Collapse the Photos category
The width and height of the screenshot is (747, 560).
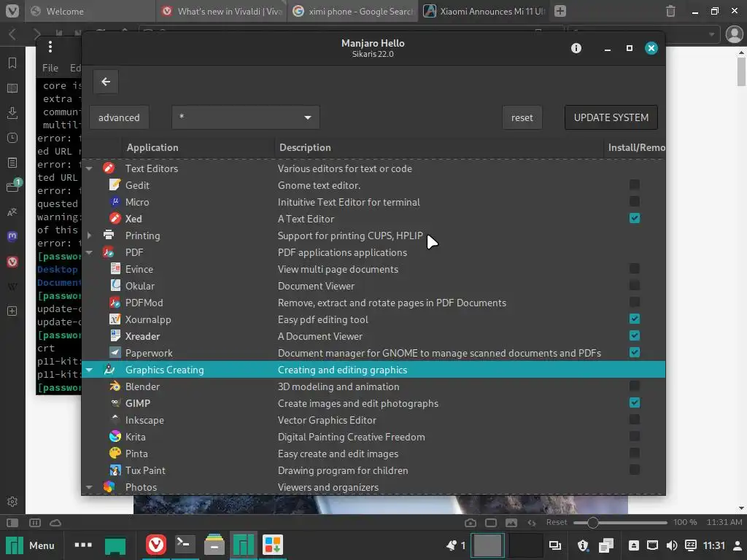(x=89, y=487)
